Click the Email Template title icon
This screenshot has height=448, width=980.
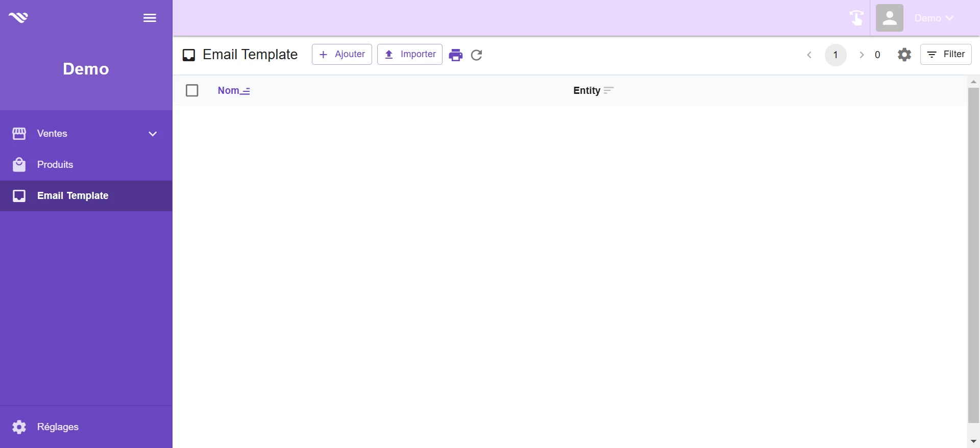(x=189, y=55)
